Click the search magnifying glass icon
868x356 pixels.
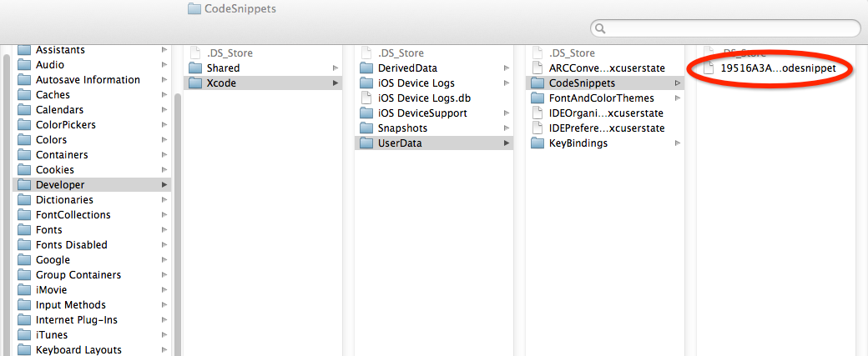[600, 28]
